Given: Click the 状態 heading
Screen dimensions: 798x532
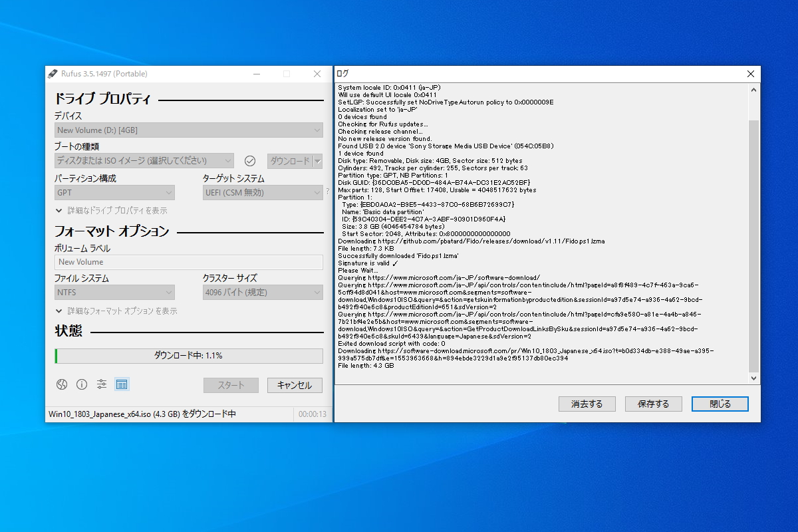Looking at the screenshot, I should click(68, 331).
